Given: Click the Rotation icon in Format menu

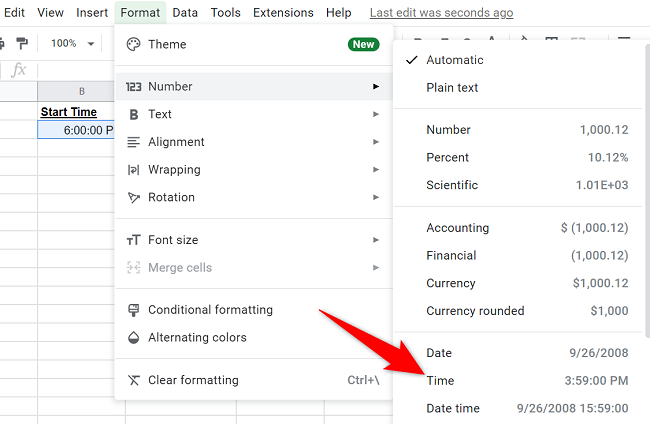Looking at the screenshot, I should tap(133, 198).
